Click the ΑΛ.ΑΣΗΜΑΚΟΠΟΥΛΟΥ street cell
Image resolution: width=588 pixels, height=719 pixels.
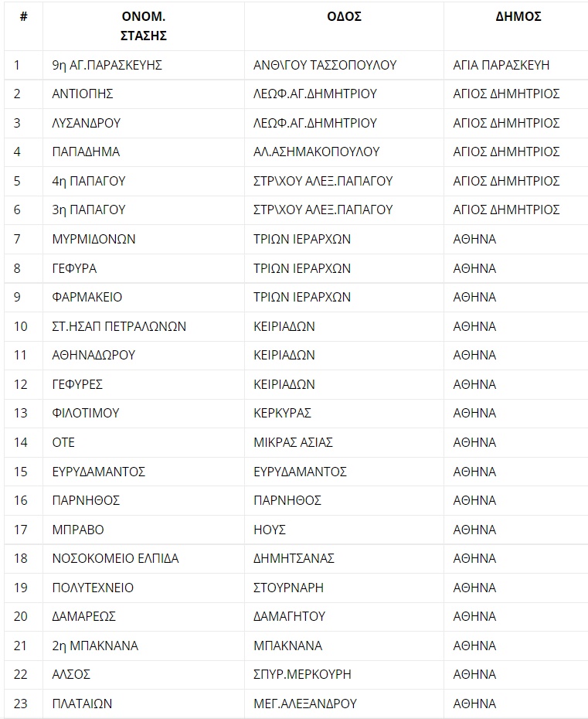pyautogui.click(x=344, y=152)
